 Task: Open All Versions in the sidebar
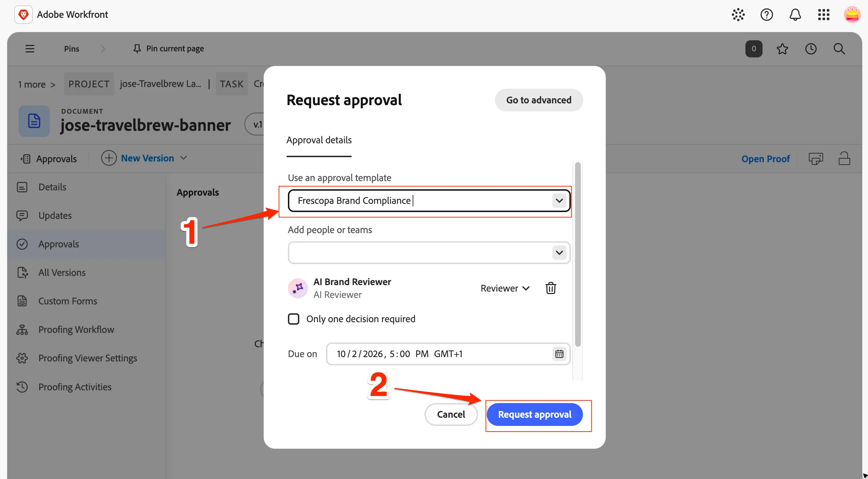point(87,273)
